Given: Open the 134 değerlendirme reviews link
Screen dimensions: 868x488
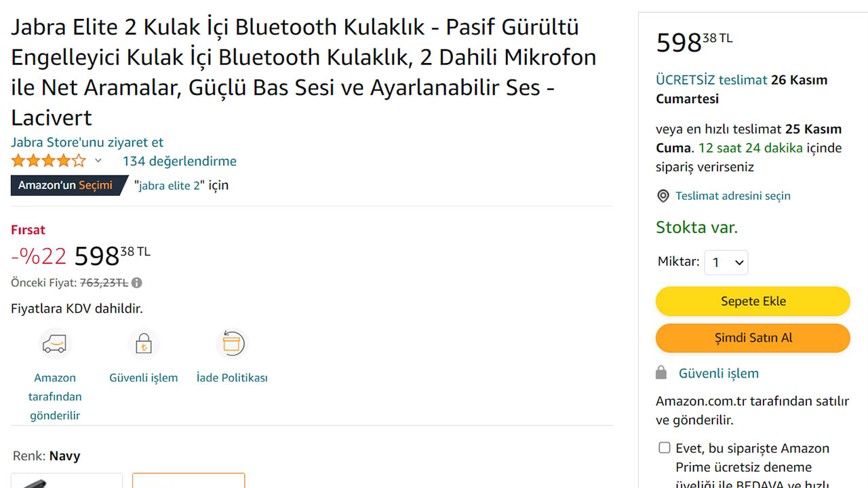Looking at the screenshot, I should coord(179,161).
